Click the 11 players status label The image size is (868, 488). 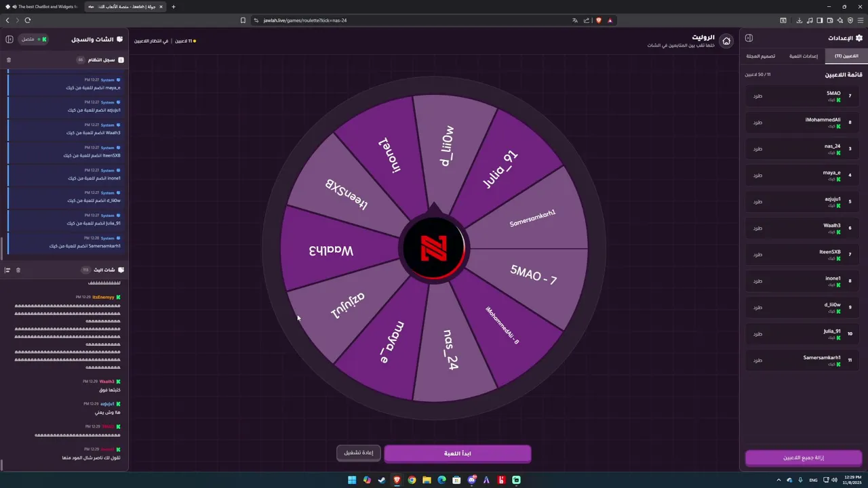185,41
